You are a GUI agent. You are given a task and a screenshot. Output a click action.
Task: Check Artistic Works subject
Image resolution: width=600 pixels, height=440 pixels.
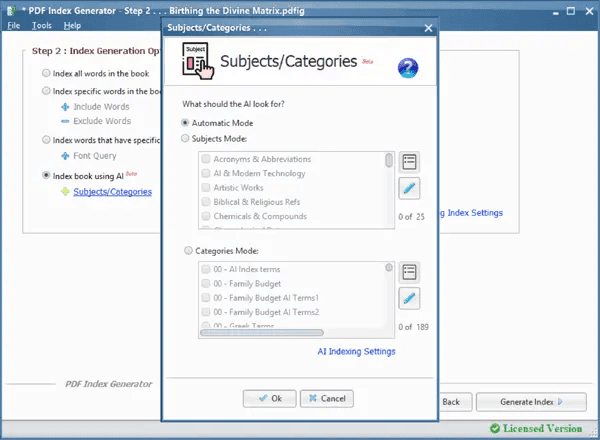click(206, 187)
